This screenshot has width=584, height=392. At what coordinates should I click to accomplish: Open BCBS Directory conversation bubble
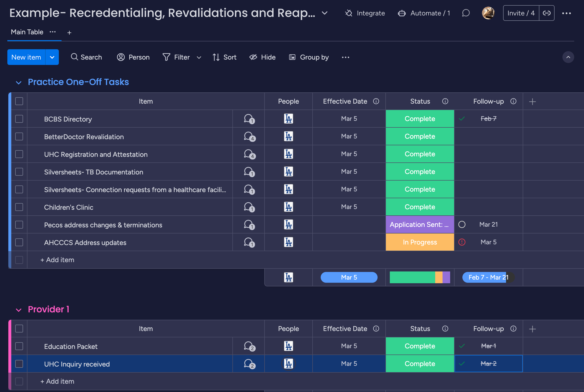[x=249, y=119]
